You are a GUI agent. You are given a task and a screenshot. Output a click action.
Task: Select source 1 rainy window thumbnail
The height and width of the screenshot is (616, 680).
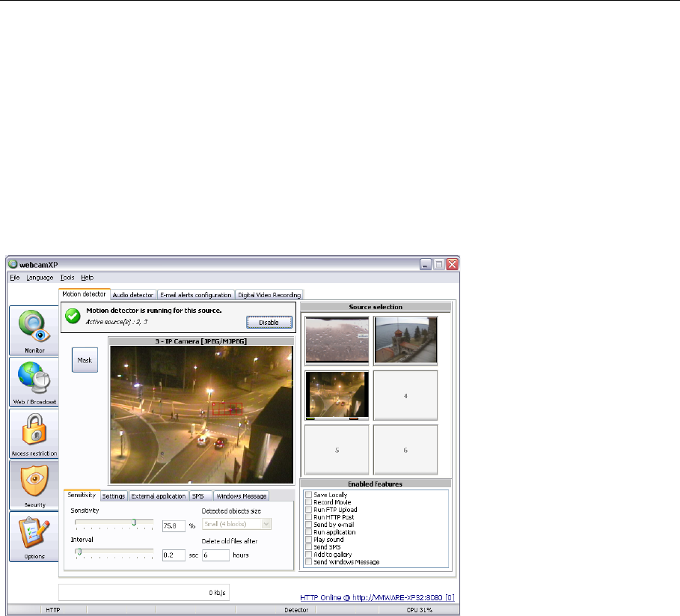[337, 341]
